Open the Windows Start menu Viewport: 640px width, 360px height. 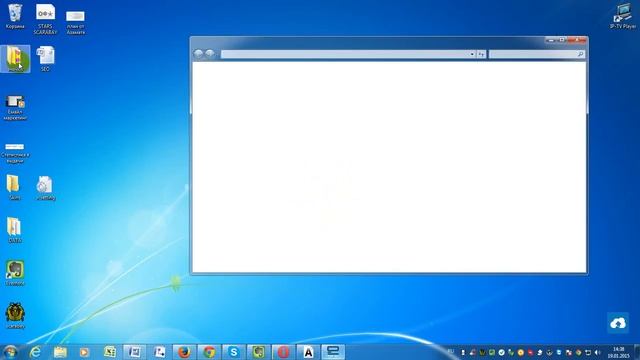pos(10,352)
